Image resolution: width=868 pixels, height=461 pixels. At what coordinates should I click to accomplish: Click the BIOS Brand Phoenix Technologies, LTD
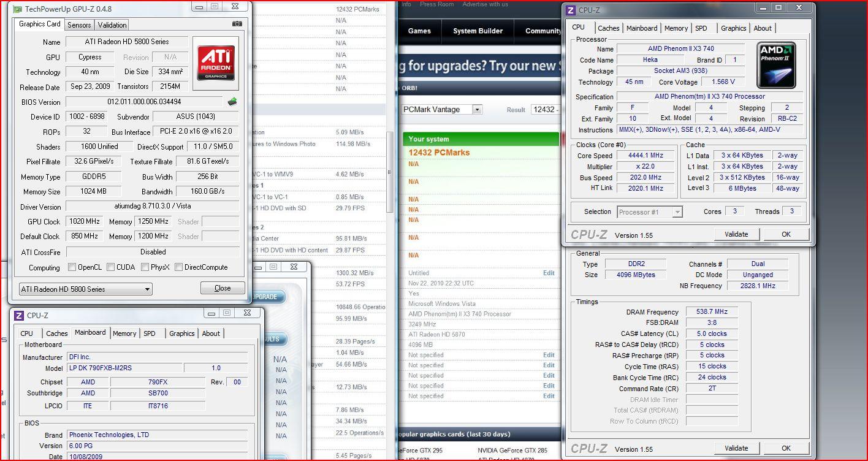click(x=157, y=435)
